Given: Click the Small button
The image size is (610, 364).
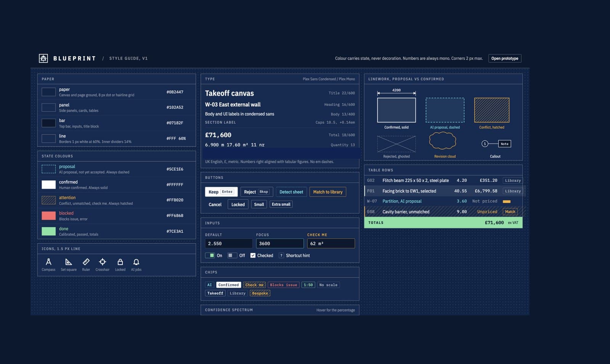Looking at the screenshot, I should (259, 204).
